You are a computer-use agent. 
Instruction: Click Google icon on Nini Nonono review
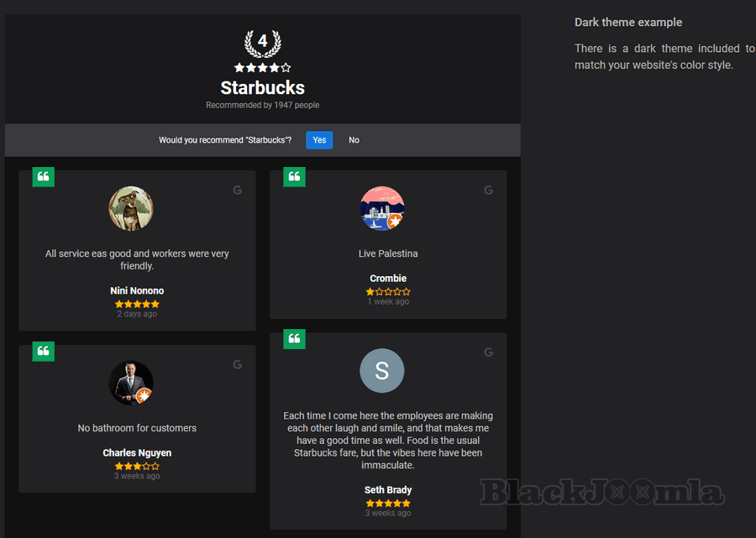pos(238,191)
